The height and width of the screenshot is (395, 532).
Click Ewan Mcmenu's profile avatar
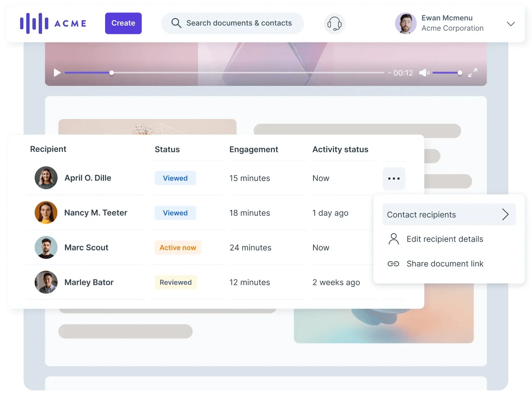tap(406, 24)
